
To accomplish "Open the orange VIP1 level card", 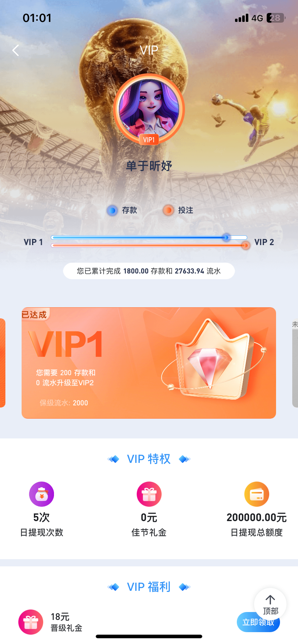I will click(149, 363).
